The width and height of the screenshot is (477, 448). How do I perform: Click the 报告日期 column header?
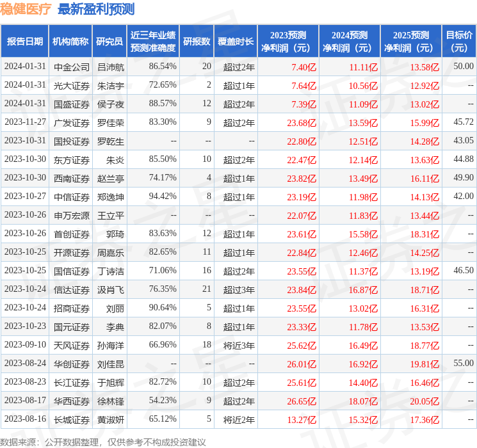click(24, 42)
